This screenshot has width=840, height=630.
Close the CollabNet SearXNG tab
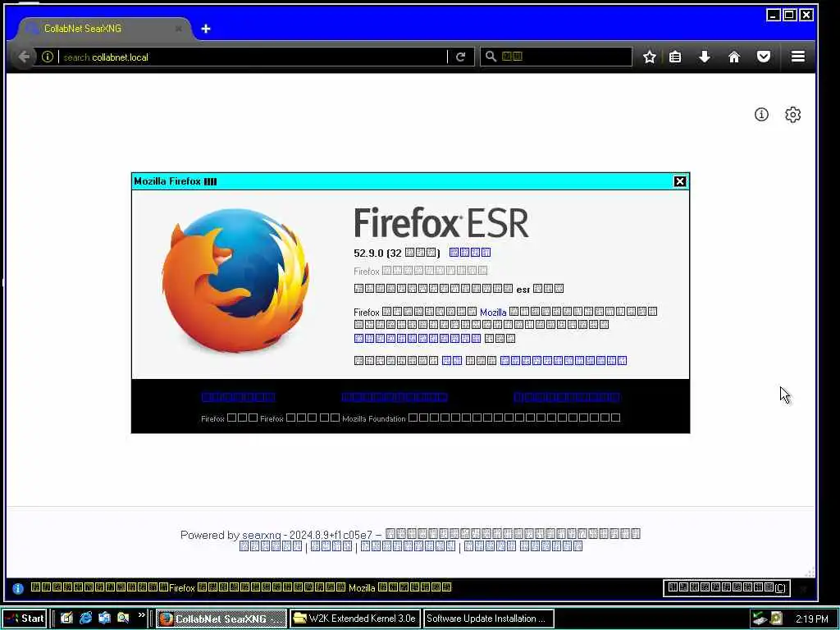point(178,29)
